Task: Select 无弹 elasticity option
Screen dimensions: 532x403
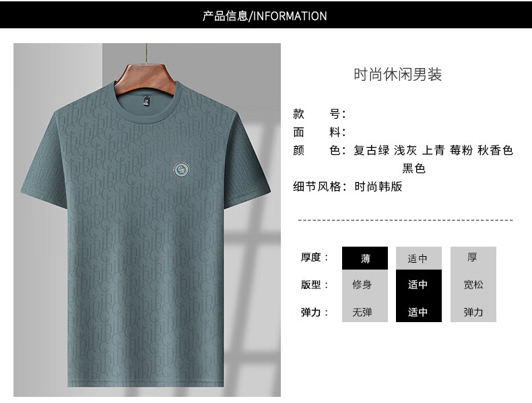Action: tap(365, 311)
